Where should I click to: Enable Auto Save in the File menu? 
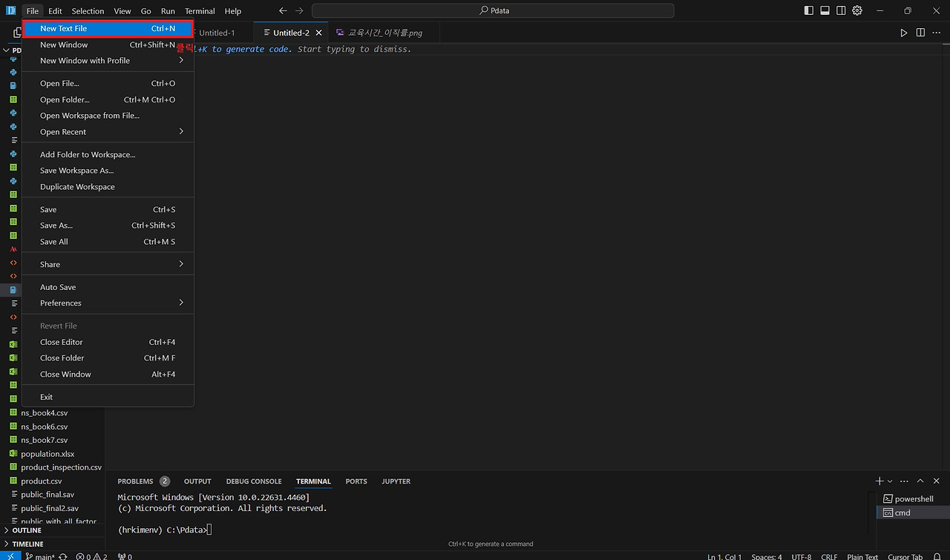[x=58, y=287]
